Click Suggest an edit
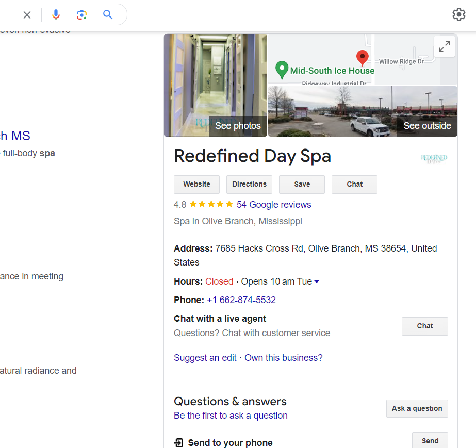476x448 pixels. (x=205, y=357)
